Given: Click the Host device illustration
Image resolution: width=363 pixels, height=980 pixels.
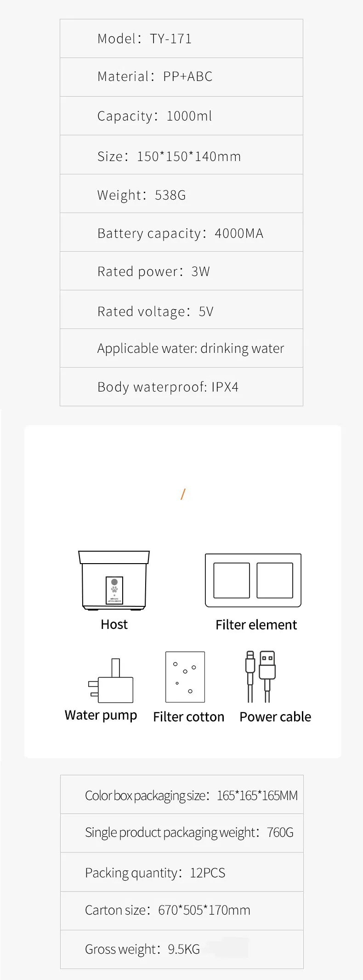Looking at the screenshot, I should [114, 580].
